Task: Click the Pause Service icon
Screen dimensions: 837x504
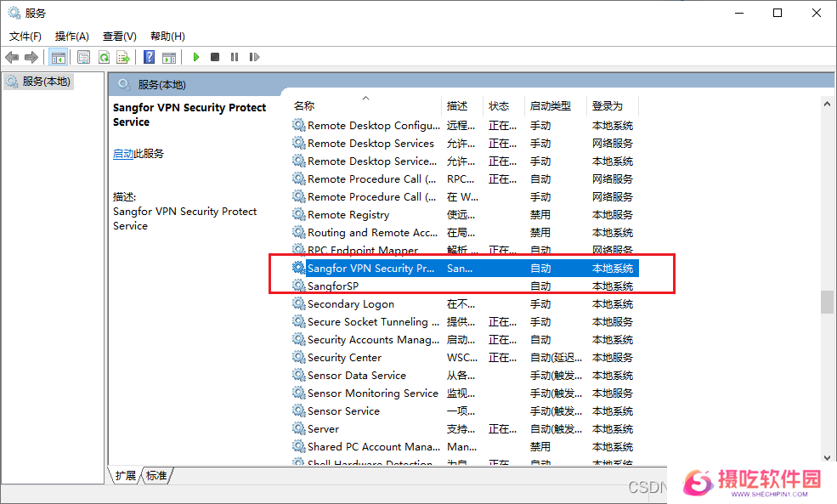Action: coord(235,57)
